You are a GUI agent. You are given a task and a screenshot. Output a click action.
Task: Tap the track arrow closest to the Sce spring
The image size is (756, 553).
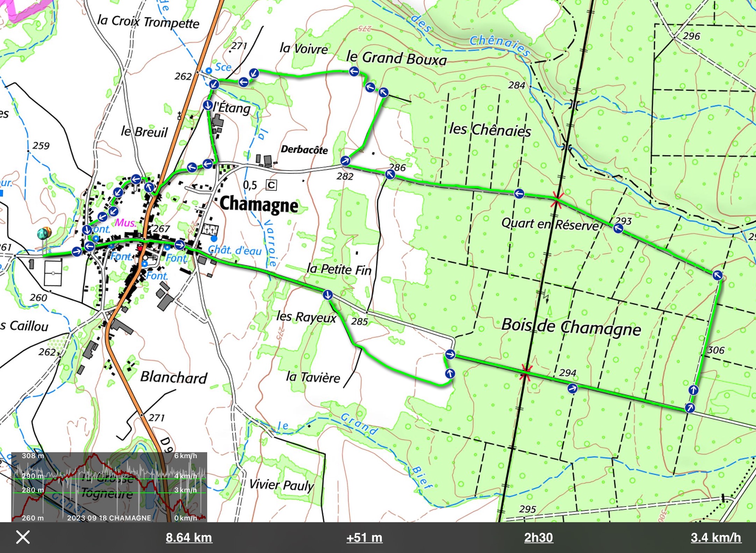point(214,84)
